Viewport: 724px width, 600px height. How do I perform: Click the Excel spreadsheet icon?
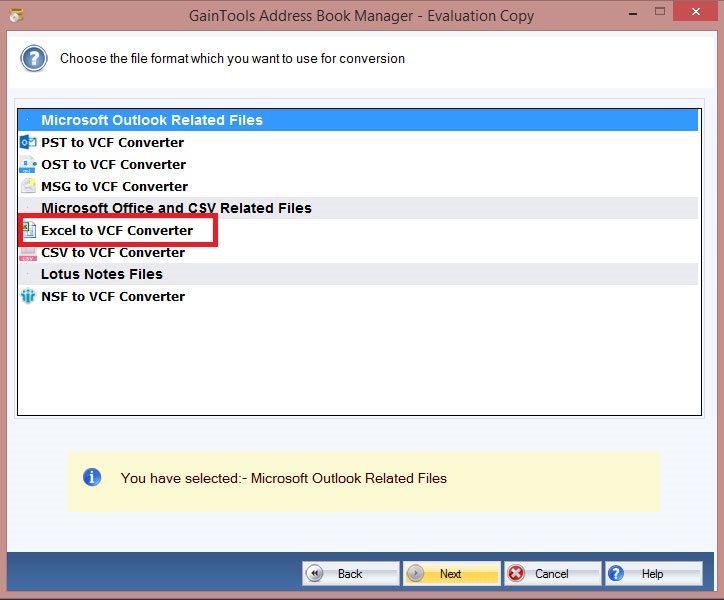point(29,230)
